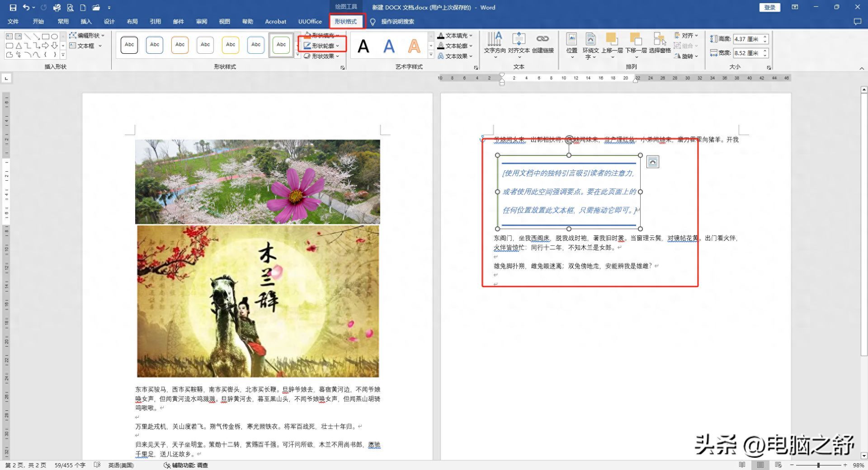Open the Selection Pane (选择窗格)
Screen dimensions: 868x470
pyautogui.click(x=660, y=43)
